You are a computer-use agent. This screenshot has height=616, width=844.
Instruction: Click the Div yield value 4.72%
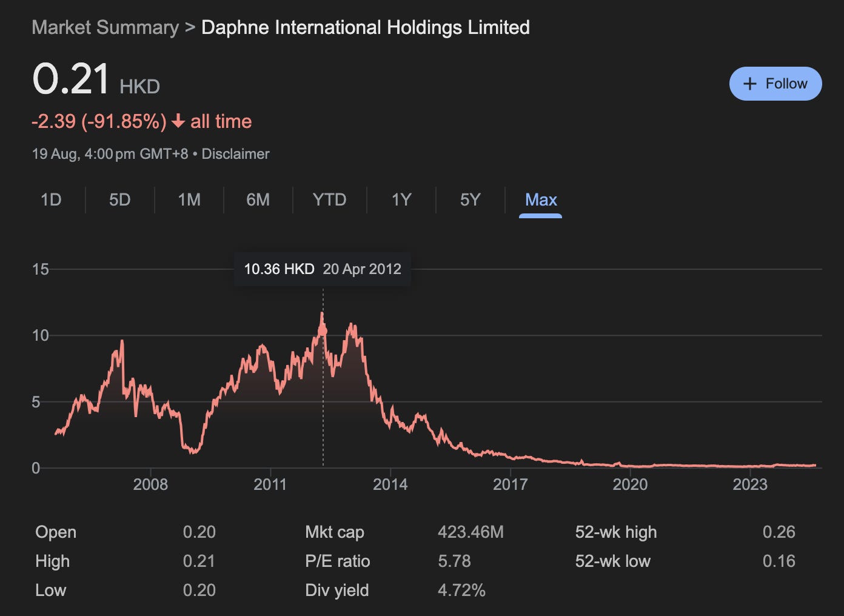[x=461, y=591]
